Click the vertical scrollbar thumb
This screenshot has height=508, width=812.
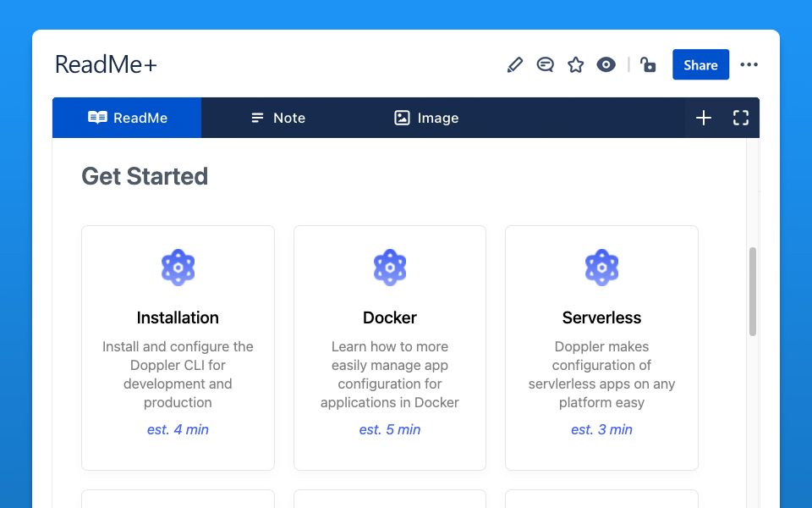(753, 291)
